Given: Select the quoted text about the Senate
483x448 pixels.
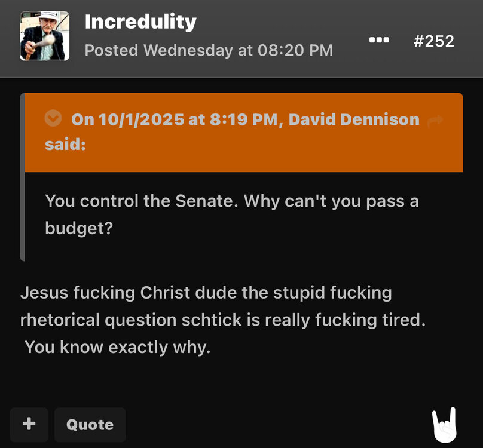Looking at the screenshot, I should (x=232, y=214).
